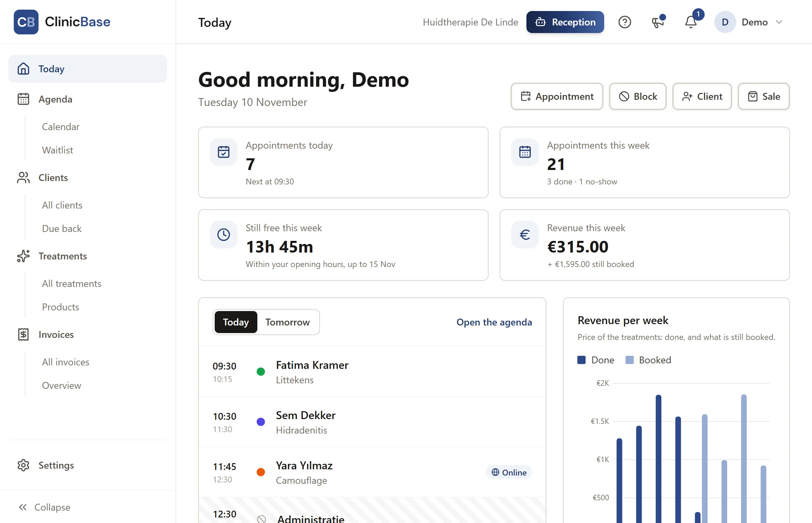
Task: Click the Settings gear icon
Action: 23,465
